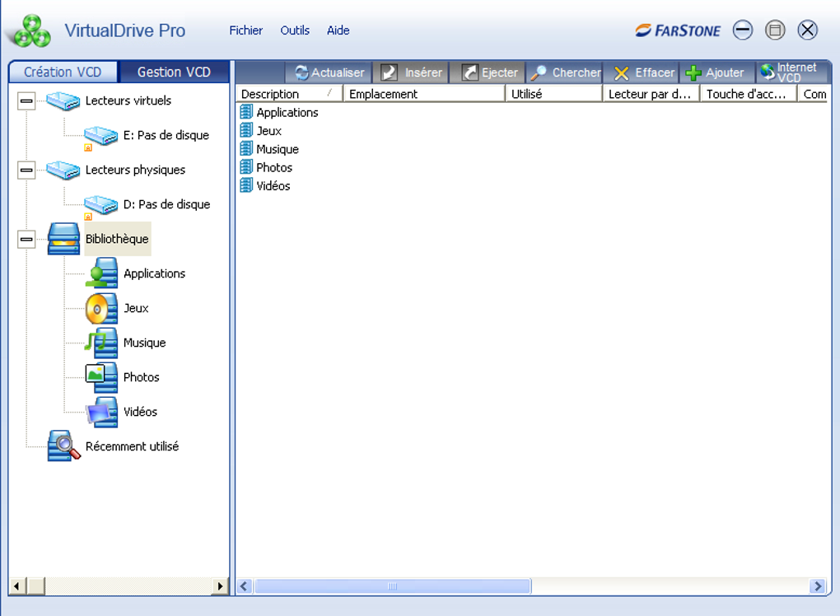This screenshot has height=616, width=840.
Task: Click list panel scrollbar right arrow
Action: click(x=818, y=586)
